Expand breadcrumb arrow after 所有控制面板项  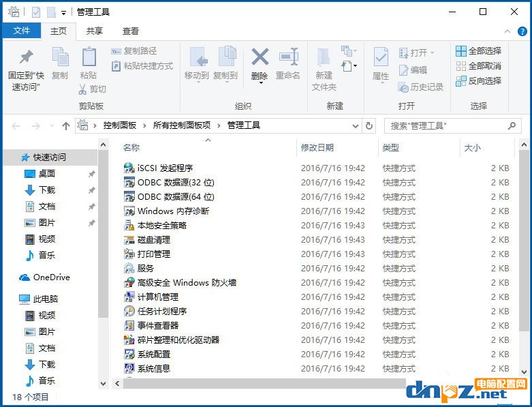(x=219, y=126)
